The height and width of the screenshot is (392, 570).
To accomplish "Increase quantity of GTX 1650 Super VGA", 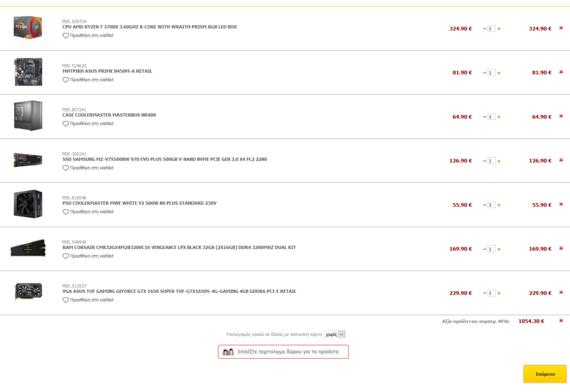I will click(499, 293).
